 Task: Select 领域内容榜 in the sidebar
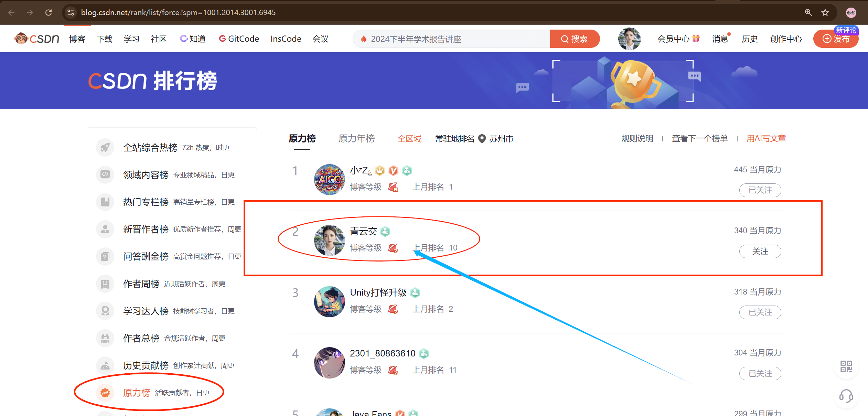146,175
